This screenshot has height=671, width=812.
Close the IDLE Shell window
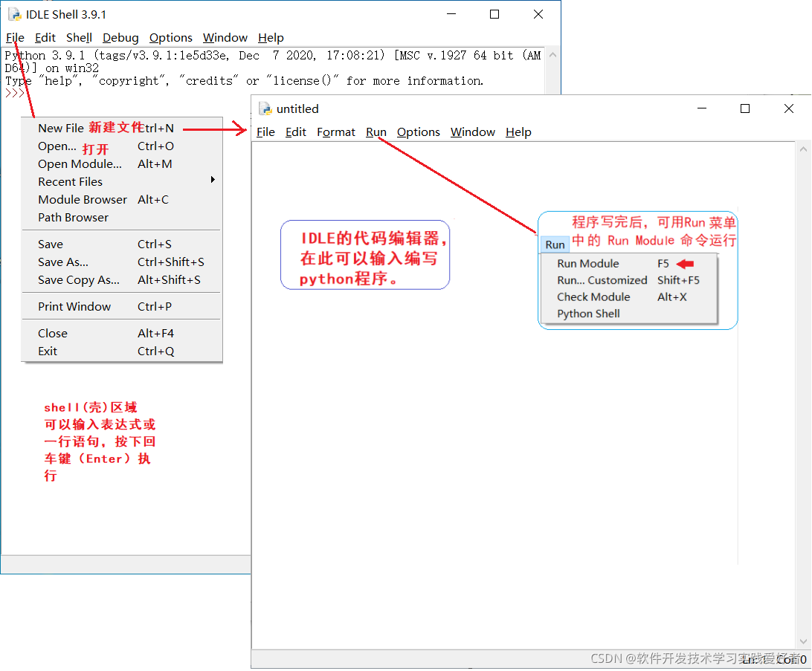click(x=538, y=14)
